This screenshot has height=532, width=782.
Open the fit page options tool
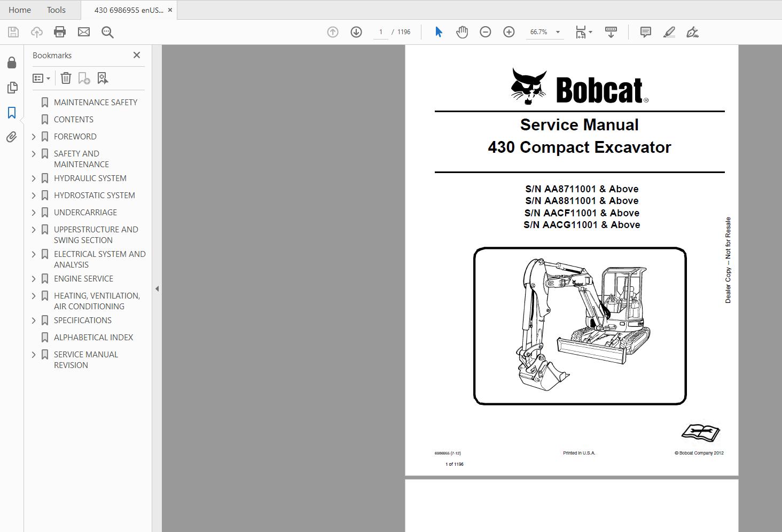point(583,32)
